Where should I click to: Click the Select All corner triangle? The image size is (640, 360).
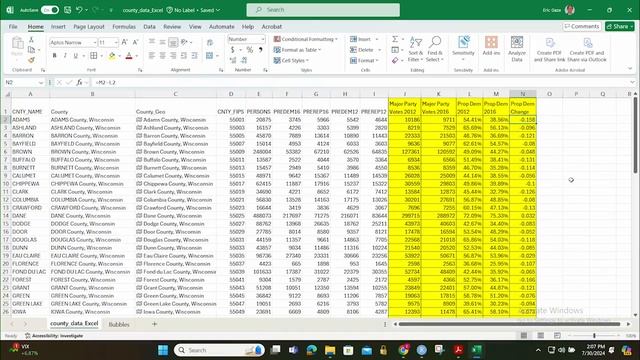7,94
